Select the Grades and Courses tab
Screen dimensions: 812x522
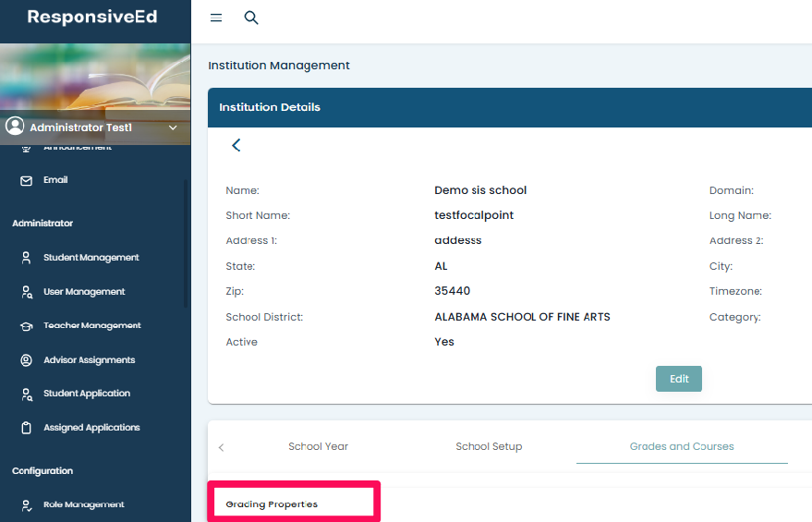click(x=682, y=446)
